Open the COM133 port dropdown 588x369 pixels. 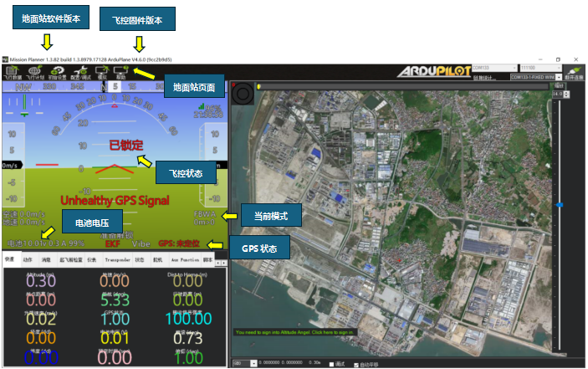pyautogui.click(x=494, y=68)
